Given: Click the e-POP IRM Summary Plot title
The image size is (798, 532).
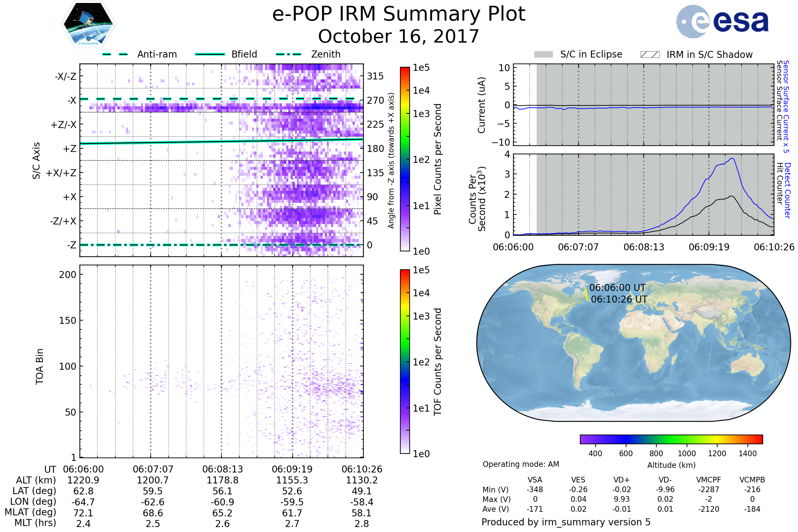Looking at the screenshot, I should 399,14.
